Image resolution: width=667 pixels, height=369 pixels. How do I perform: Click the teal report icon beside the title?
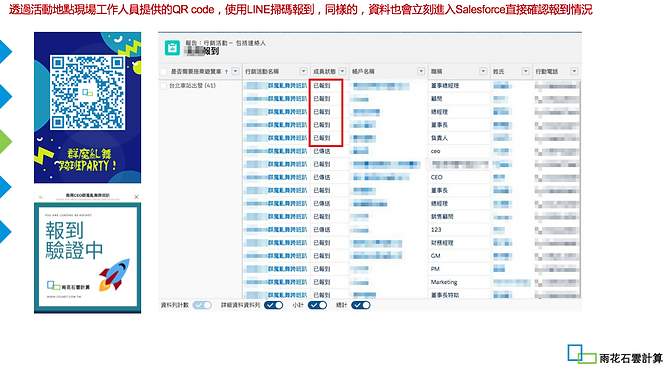(x=172, y=48)
